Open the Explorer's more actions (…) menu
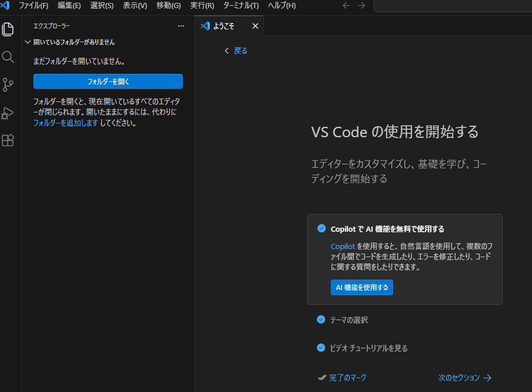The height and width of the screenshot is (392, 532). coord(181,26)
